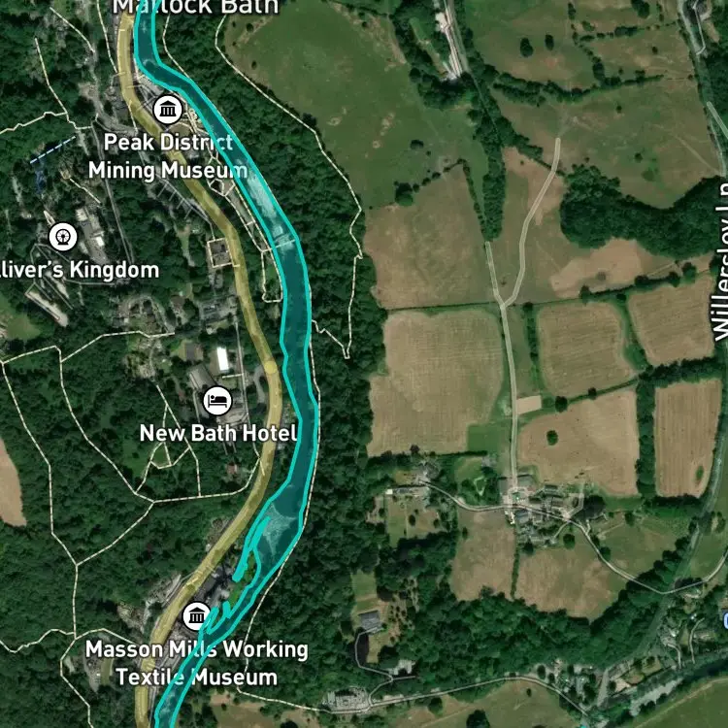The image size is (728, 728).
Task: Click the Peak District Mining Museum label
Action: [168, 156]
